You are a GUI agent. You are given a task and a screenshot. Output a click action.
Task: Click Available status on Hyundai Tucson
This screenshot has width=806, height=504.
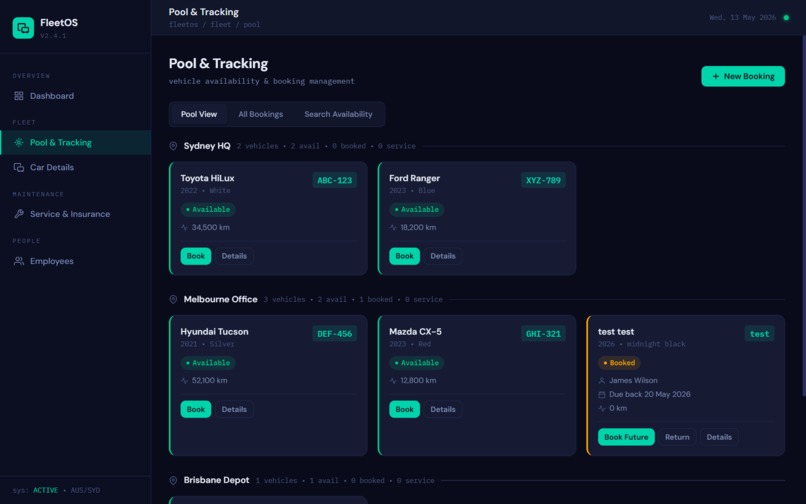tap(208, 363)
